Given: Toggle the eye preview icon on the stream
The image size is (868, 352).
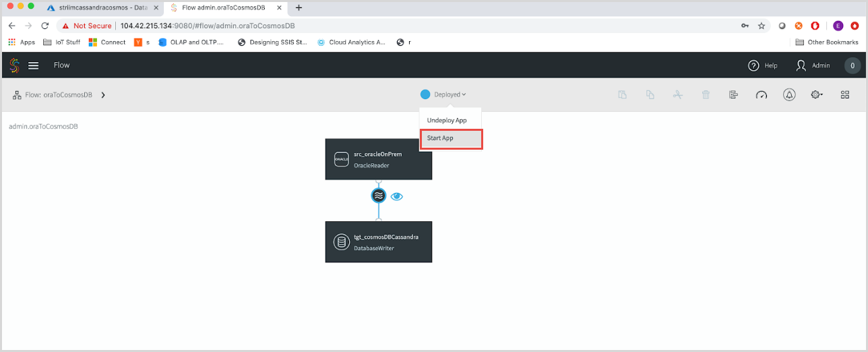Looking at the screenshot, I should pyautogui.click(x=397, y=196).
